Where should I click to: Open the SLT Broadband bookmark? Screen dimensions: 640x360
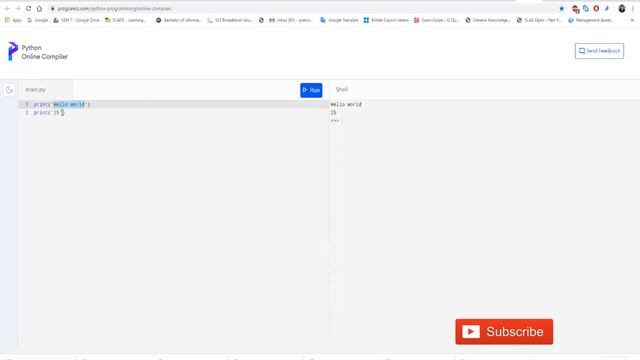coord(230,20)
